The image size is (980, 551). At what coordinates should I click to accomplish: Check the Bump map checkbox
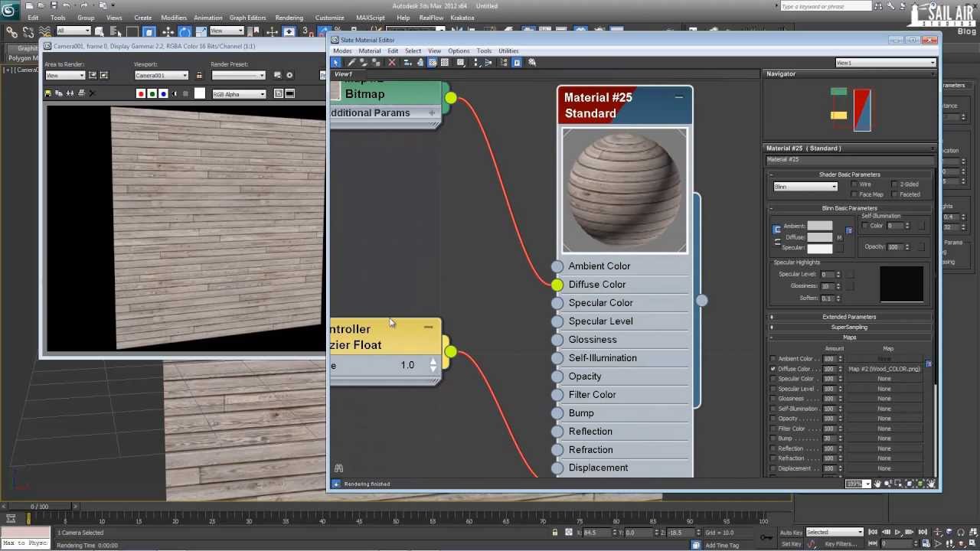pyautogui.click(x=773, y=439)
